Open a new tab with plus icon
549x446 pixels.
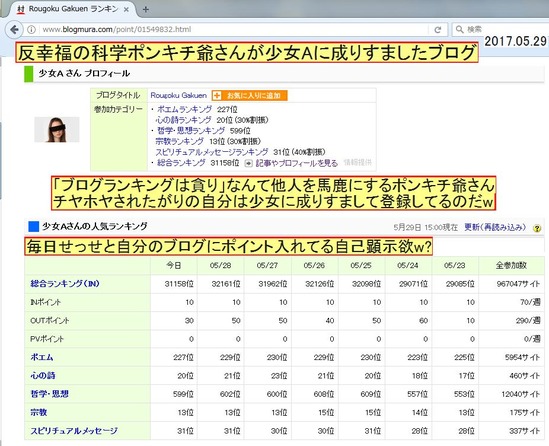[146, 9]
